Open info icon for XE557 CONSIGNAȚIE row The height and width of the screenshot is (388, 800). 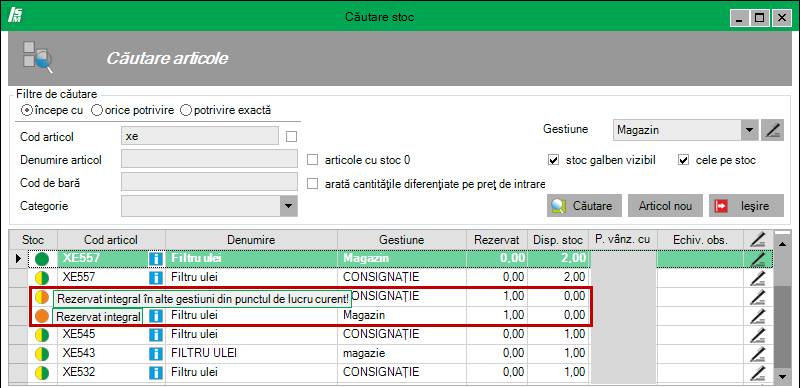(155, 278)
